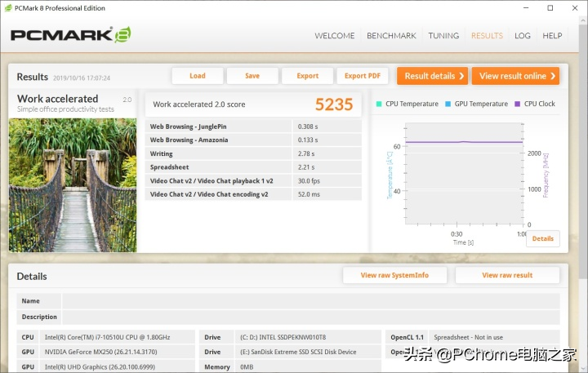Click the 5235 score value
The image size is (588, 373).
point(334,104)
